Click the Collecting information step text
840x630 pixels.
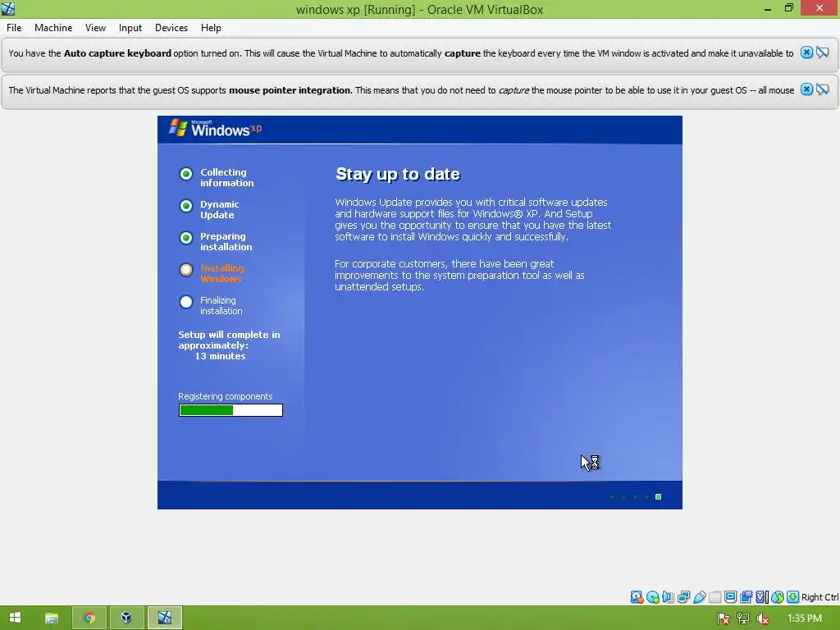[226, 177]
